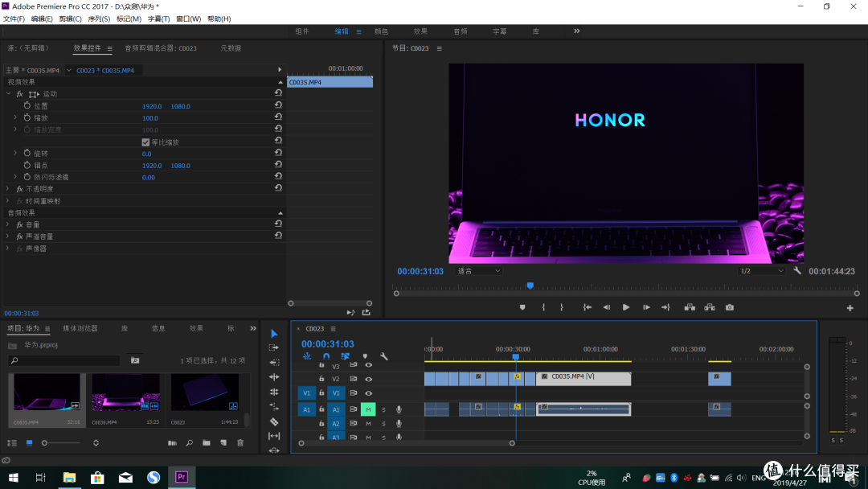Switch to Metadata tab

pos(231,48)
